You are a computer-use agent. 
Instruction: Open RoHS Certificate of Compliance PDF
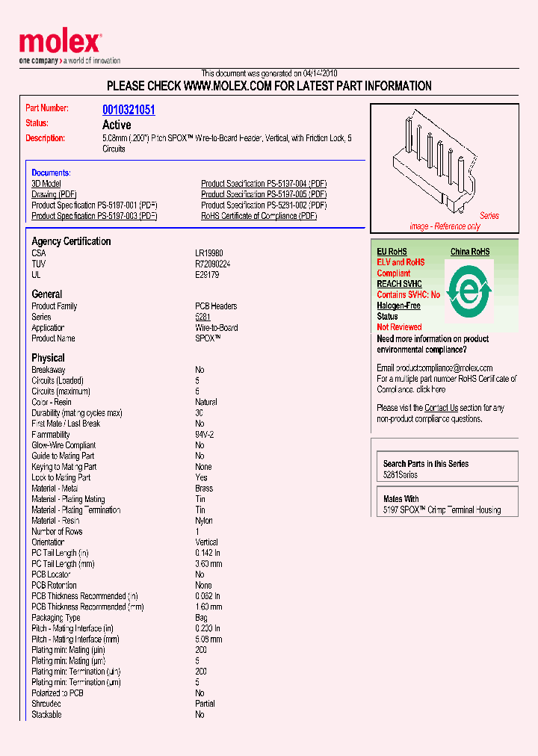pyautogui.click(x=259, y=216)
